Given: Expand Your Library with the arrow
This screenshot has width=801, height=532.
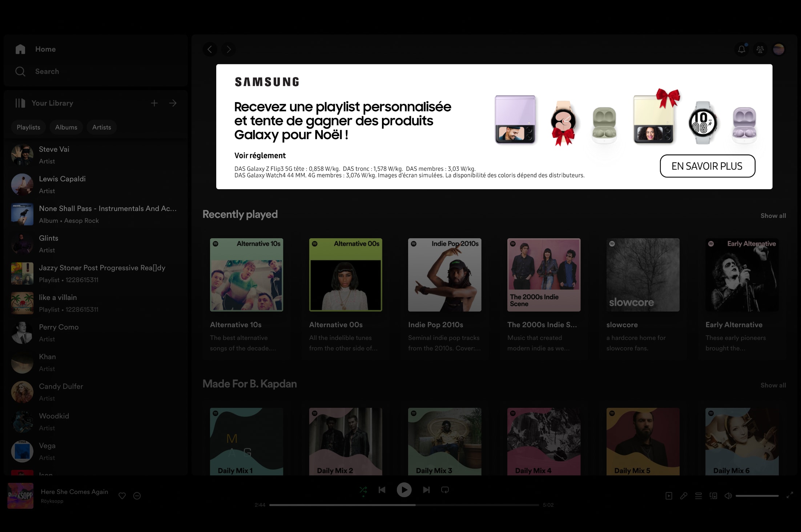Looking at the screenshot, I should click(x=173, y=103).
